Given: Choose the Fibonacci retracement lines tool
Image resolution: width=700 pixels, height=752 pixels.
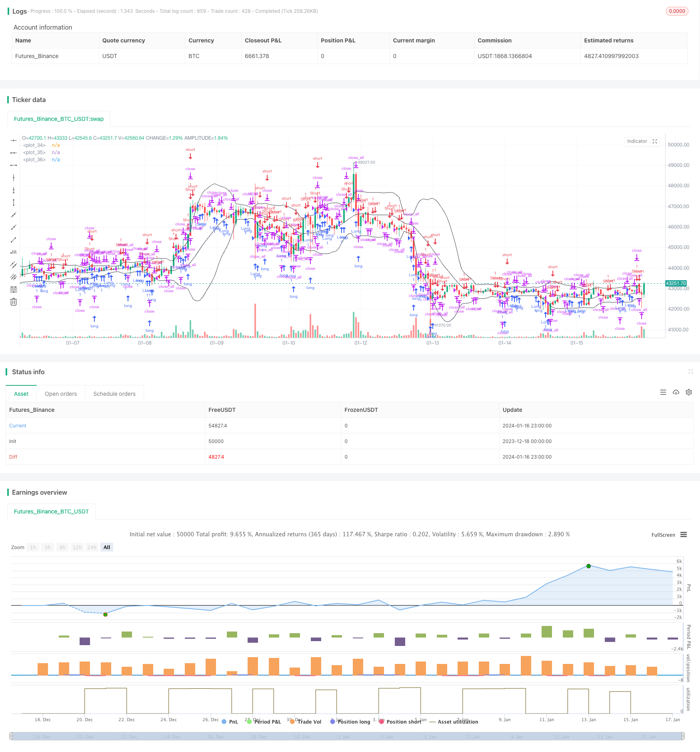Looking at the screenshot, I should [x=14, y=289].
